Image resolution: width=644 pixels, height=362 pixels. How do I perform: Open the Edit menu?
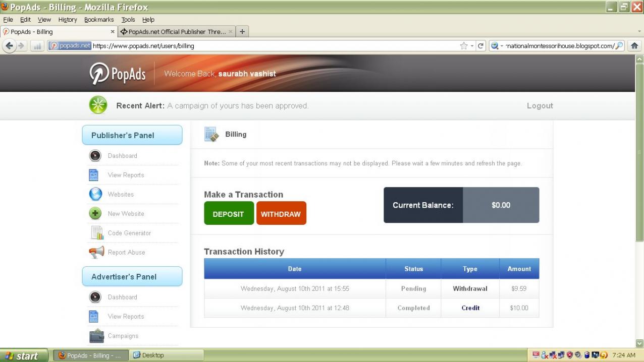click(x=25, y=20)
